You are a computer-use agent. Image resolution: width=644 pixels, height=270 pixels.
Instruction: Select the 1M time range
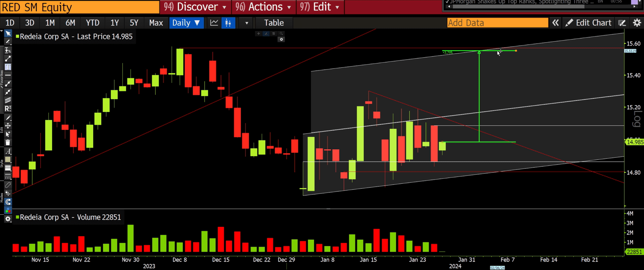(50, 23)
